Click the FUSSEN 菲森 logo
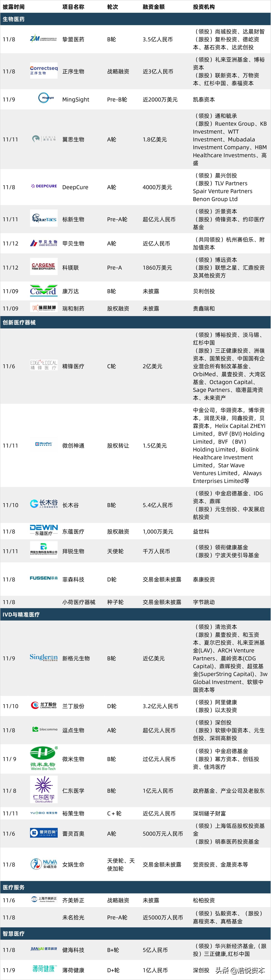Viewport: 271px width, 980px height. tap(44, 578)
